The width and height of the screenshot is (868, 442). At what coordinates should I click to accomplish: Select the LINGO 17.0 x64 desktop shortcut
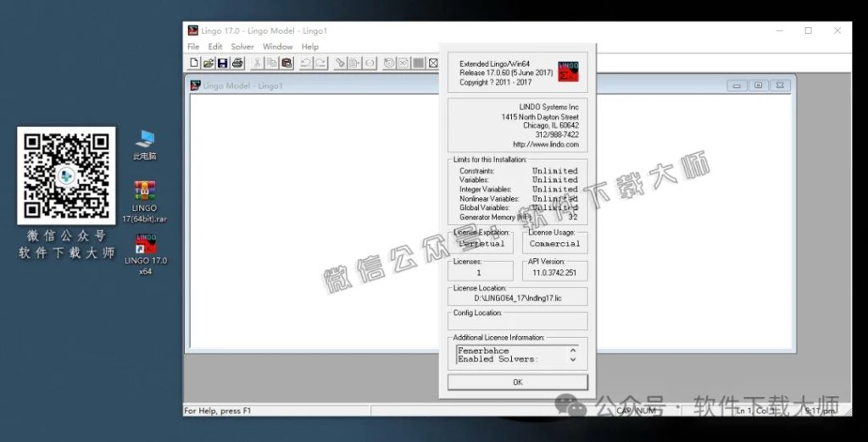click(146, 246)
